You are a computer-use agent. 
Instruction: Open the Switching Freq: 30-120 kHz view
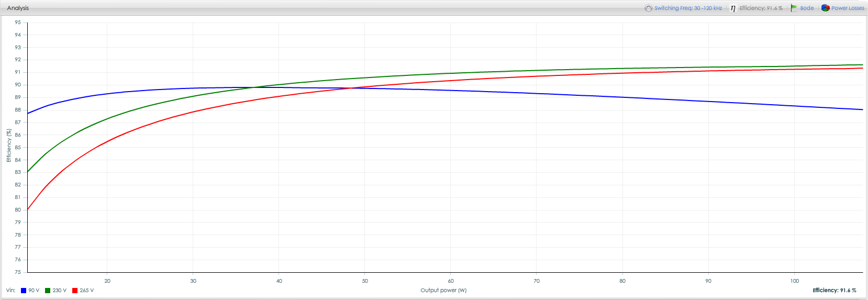coord(688,8)
